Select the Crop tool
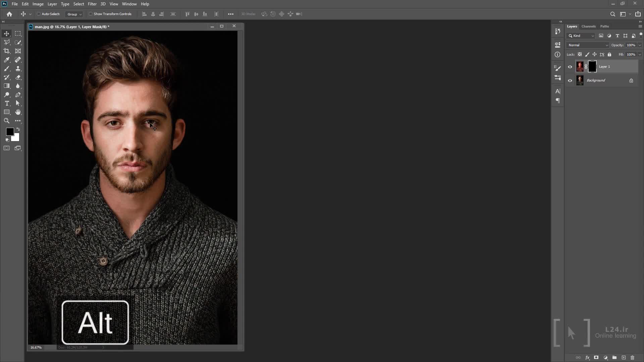 coord(7,51)
